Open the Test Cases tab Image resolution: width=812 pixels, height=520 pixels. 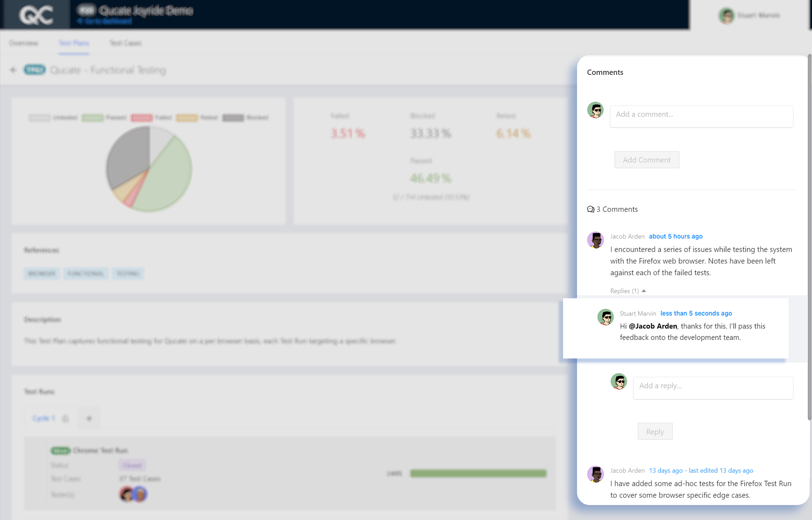(x=126, y=43)
